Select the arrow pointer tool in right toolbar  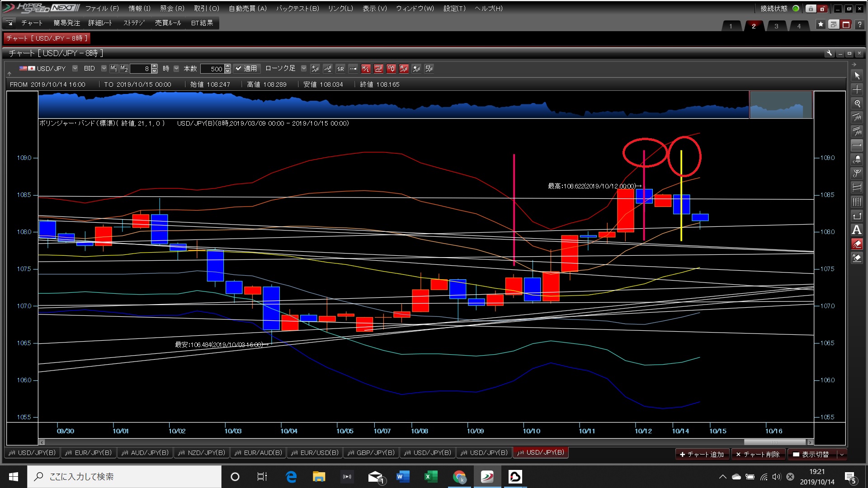tap(857, 75)
